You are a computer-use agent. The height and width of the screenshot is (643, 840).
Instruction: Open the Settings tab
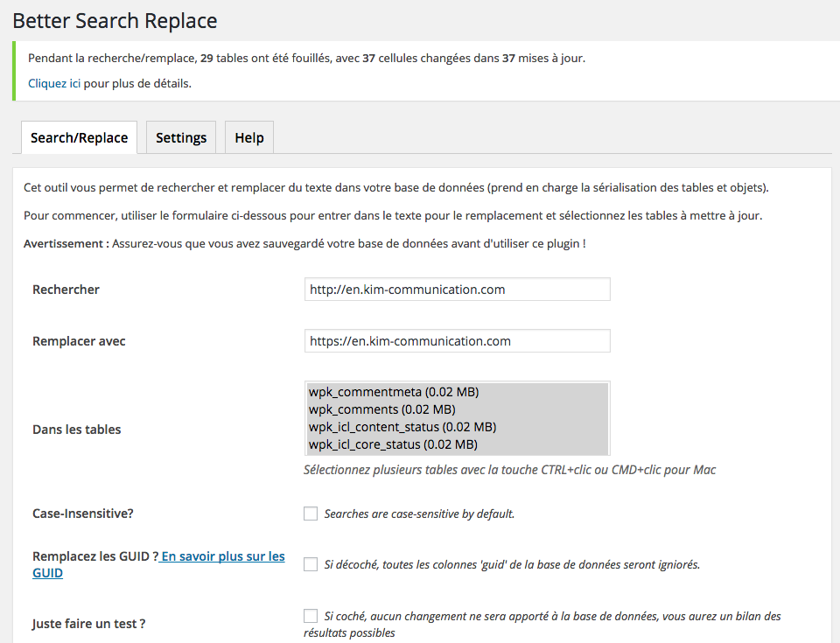click(181, 138)
